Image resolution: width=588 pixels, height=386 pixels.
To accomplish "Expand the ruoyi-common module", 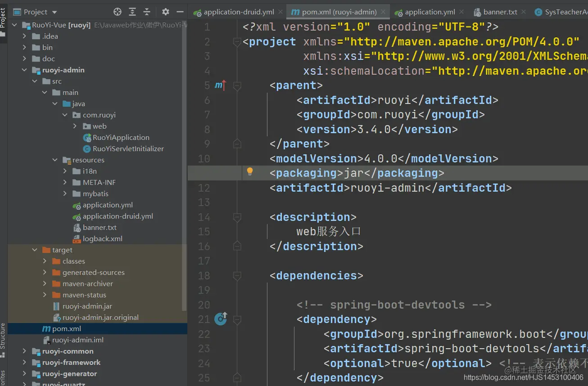I will [x=25, y=351].
